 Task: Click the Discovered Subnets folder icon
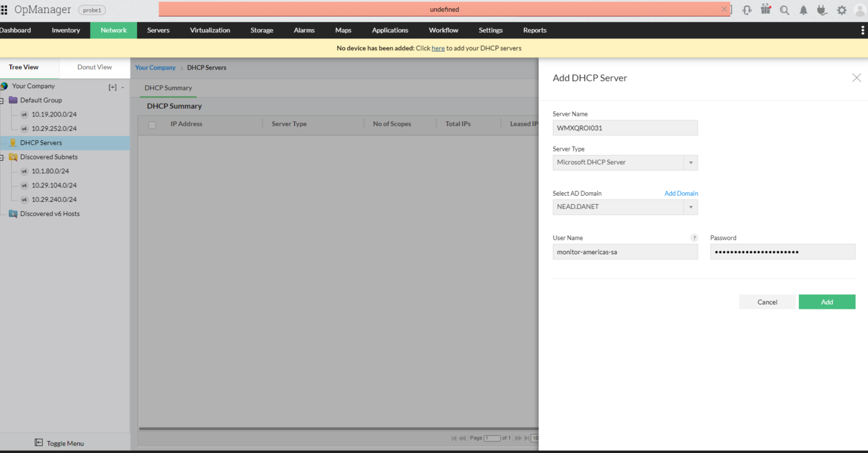coord(13,157)
